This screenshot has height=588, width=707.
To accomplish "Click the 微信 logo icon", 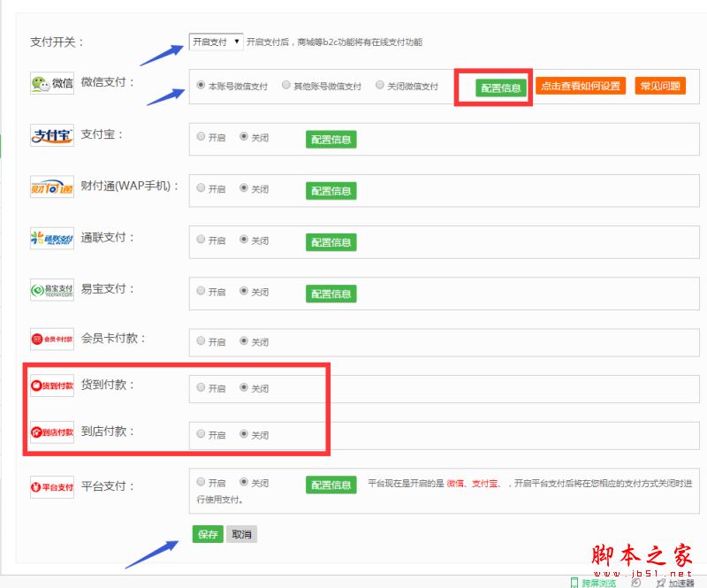I will tap(52, 83).
